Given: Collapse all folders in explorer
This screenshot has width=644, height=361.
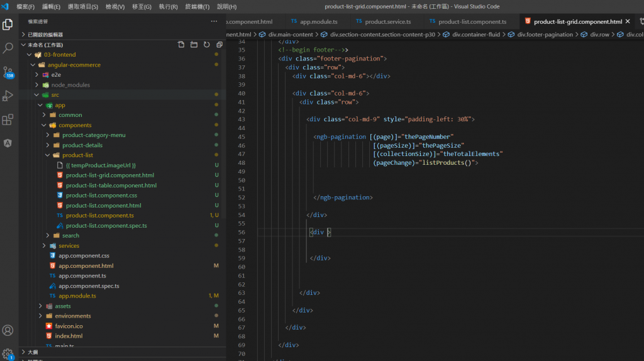Looking at the screenshot, I should [219, 45].
